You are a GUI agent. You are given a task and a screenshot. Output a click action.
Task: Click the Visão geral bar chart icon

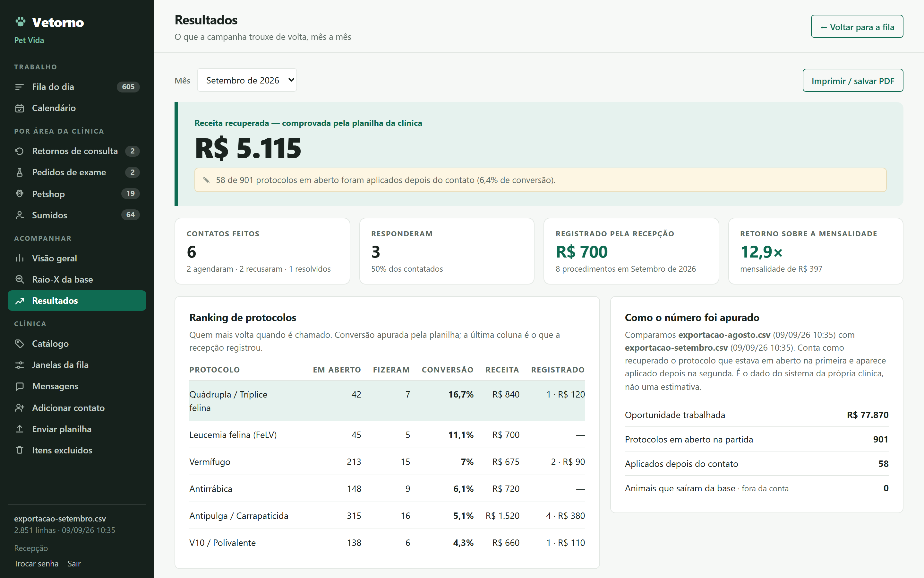(20, 258)
